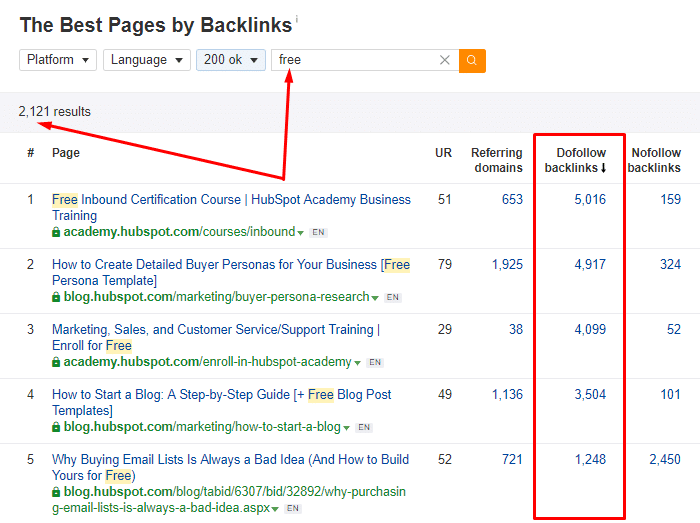Expand the URL caret for buyer-persona-research

pyautogui.click(x=375, y=298)
